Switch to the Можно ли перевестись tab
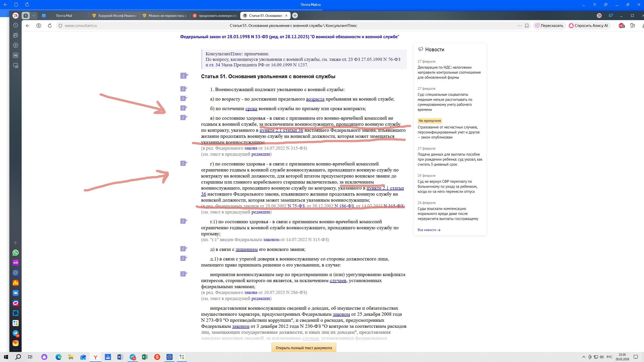 pos(165,16)
